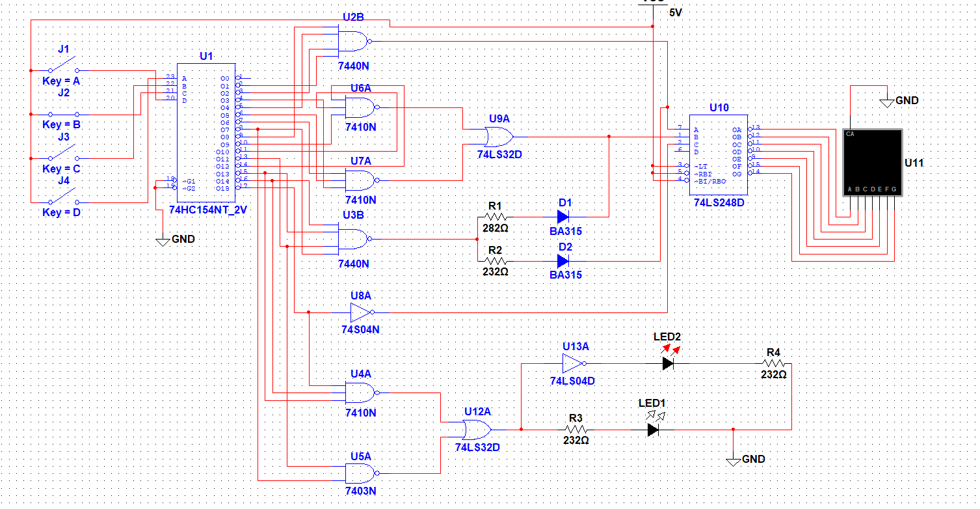
Task: Select the U1 74HC154NT decoder chip
Action: tap(206, 132)
